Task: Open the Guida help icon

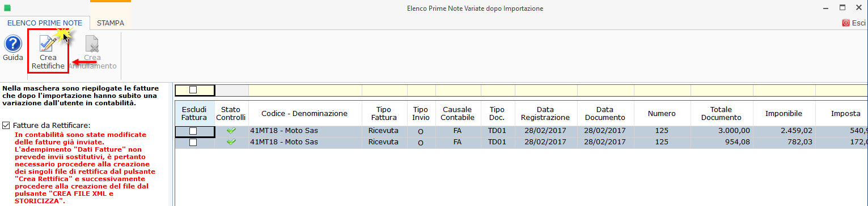Action: click(x=12, y=44)
